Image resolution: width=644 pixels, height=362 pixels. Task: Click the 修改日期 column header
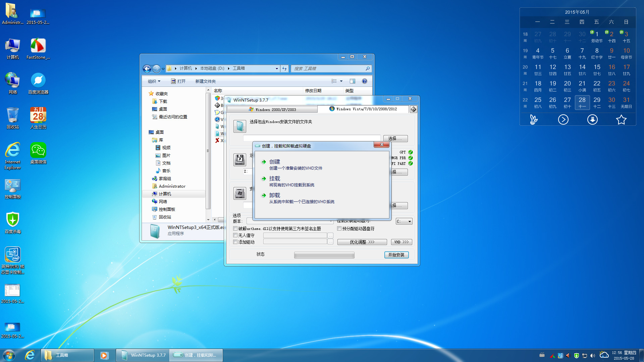[313, 90]
